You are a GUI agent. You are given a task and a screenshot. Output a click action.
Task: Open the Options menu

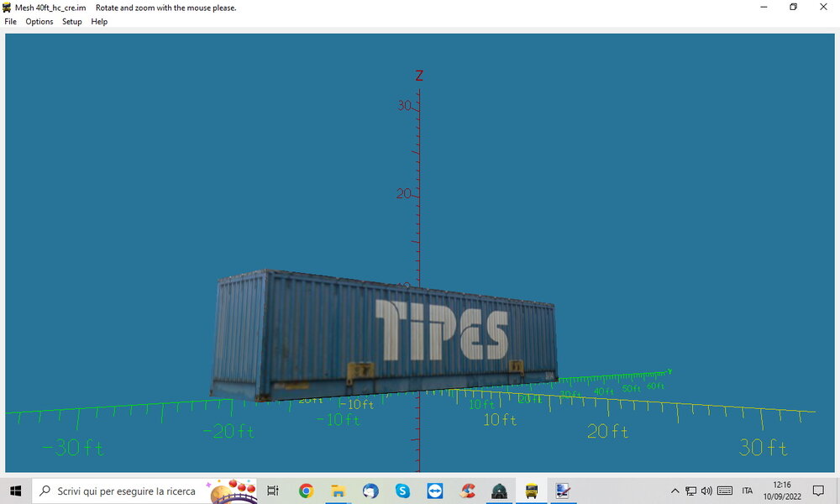pyautogui.click(x=39, y=22)
